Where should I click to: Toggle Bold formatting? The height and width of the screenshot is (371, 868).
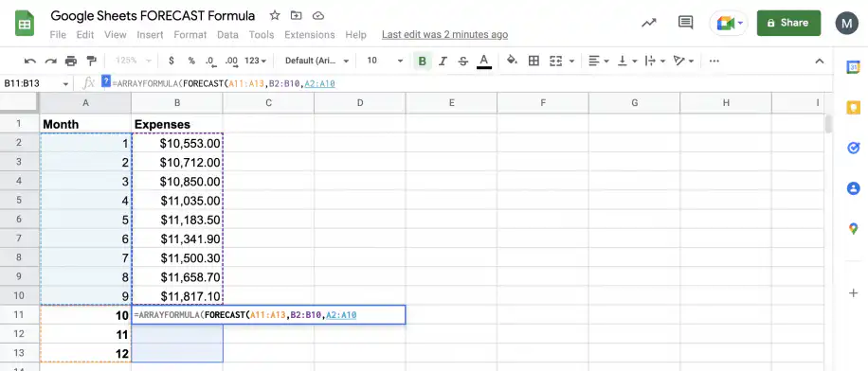(x=423, y=61)
